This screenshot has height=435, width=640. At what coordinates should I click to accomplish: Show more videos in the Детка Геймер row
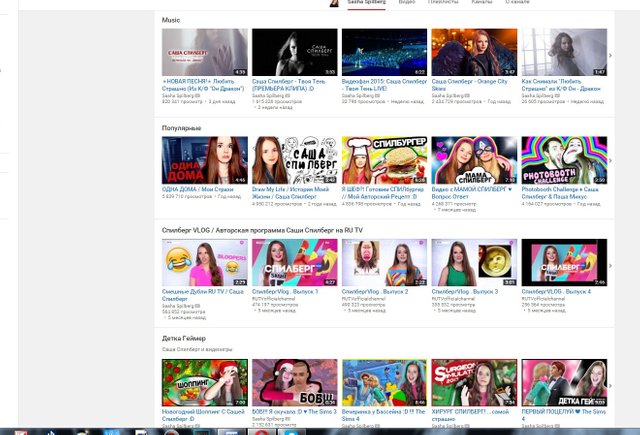click(610, 385)
